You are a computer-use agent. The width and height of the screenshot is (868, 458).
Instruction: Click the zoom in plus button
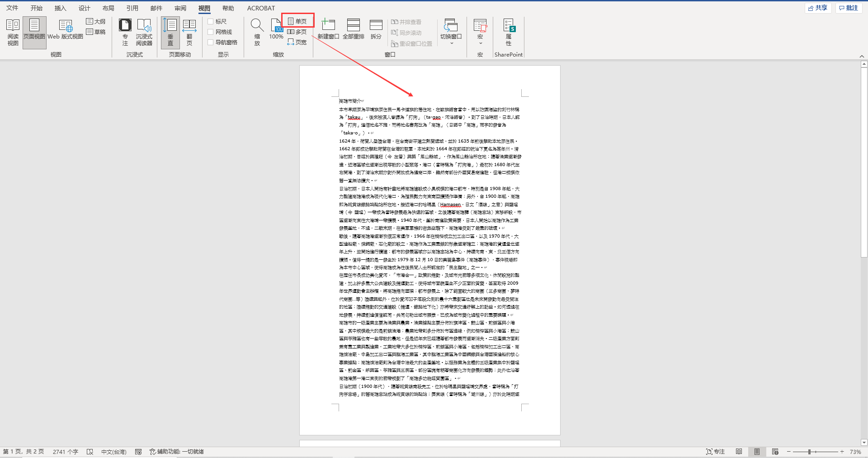tap(842, 452)
